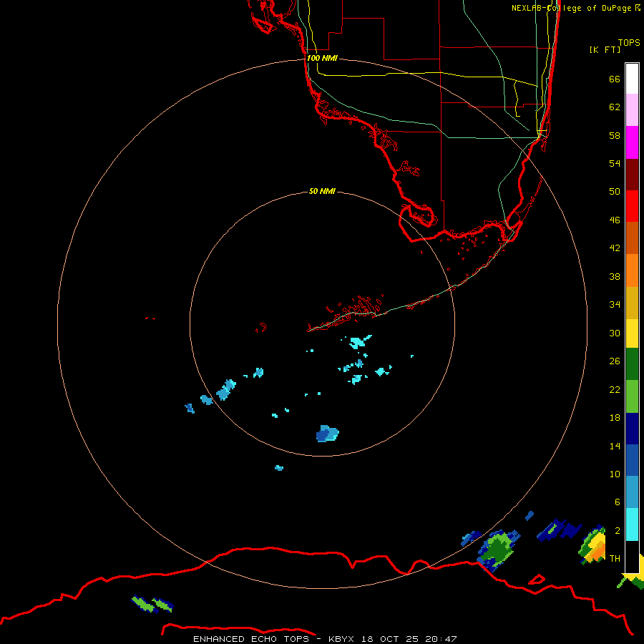This screenshot has width=644, height=644.
Task: Click the "[K FT]" units label
Action: pos(605,49)
